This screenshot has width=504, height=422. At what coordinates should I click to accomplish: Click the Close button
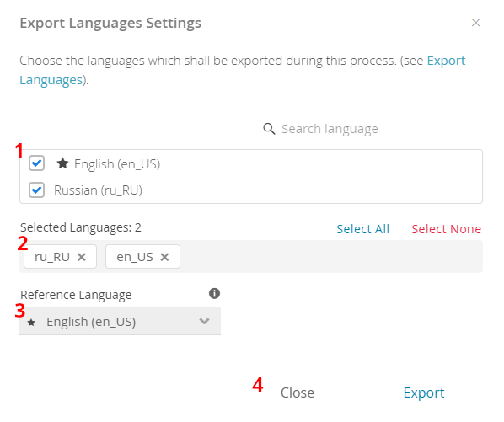click(x=298, y=393)
